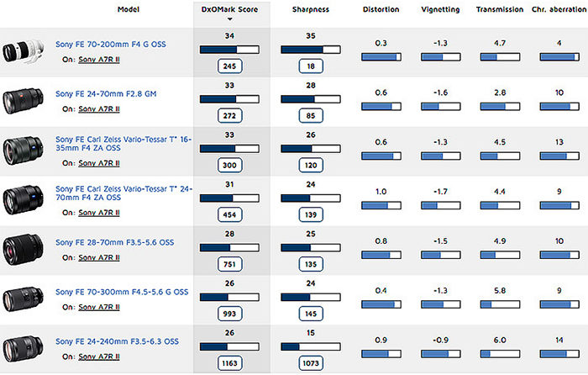The image size is (588, 375).
Task: Click the Vignetting column header
Action: (440, 9)
